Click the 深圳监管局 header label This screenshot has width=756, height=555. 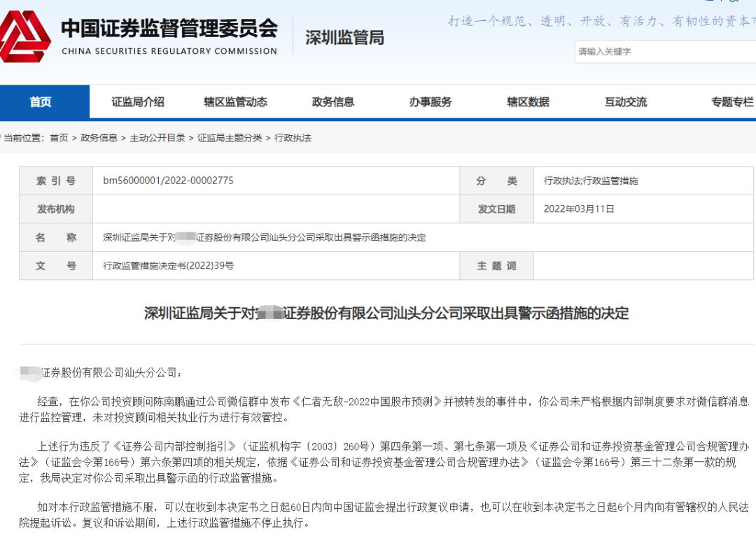coord(344,38)
